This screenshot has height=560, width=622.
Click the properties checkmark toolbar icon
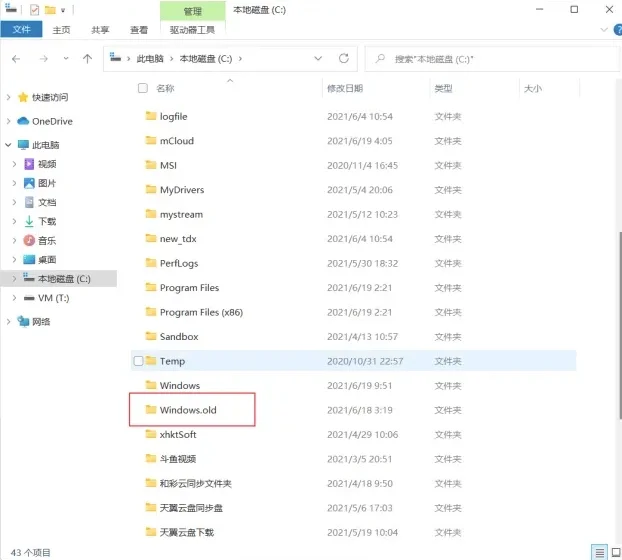(35, 10)
